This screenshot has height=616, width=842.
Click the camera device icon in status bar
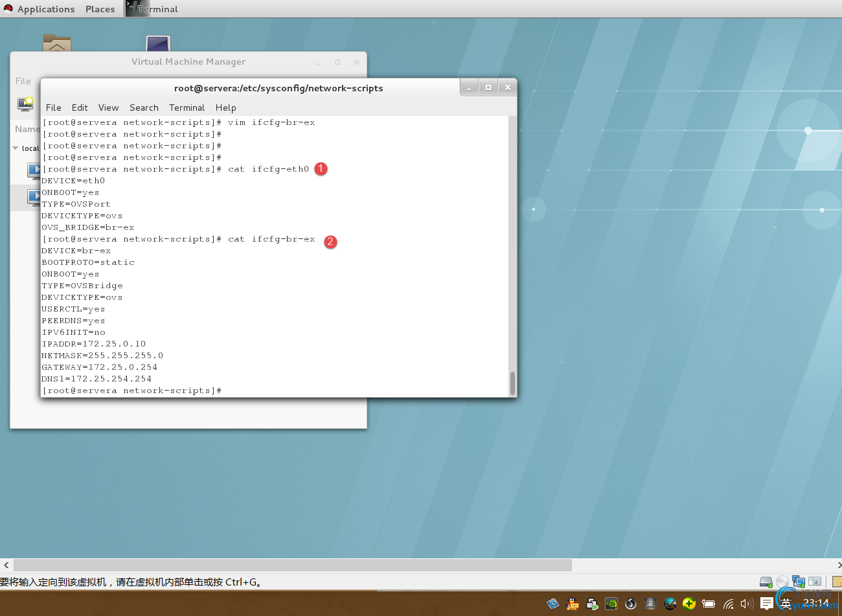point(815,582)
